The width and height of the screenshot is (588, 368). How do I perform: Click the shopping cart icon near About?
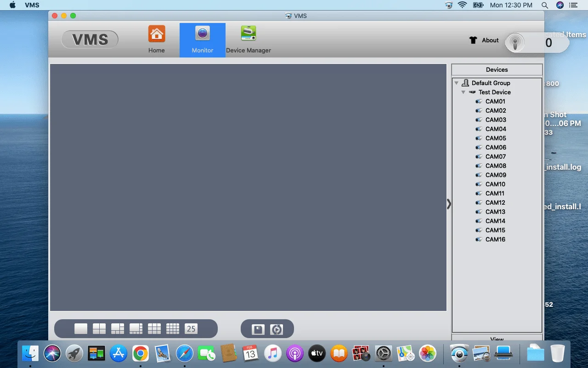click(x=474, y=40)
